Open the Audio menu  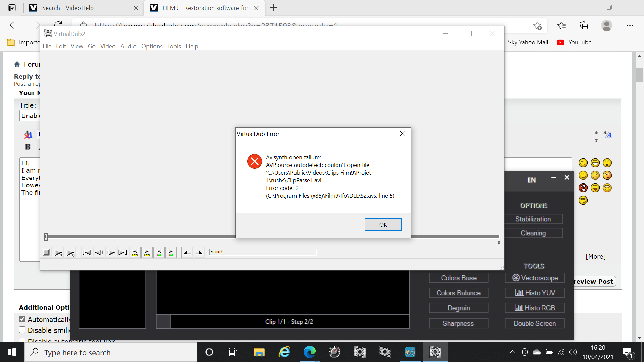[128, 46]
